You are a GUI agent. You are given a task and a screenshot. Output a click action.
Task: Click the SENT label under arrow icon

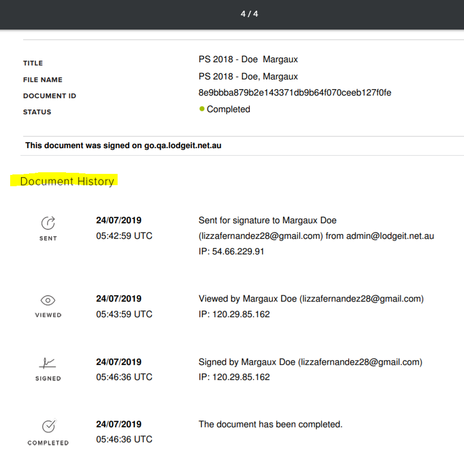tap(48, 238)
